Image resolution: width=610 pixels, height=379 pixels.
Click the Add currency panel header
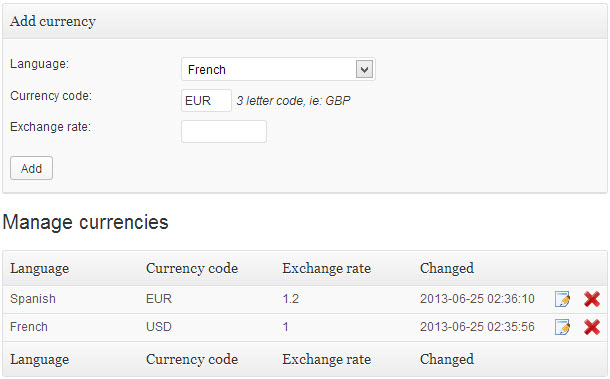tap(305, 21)
